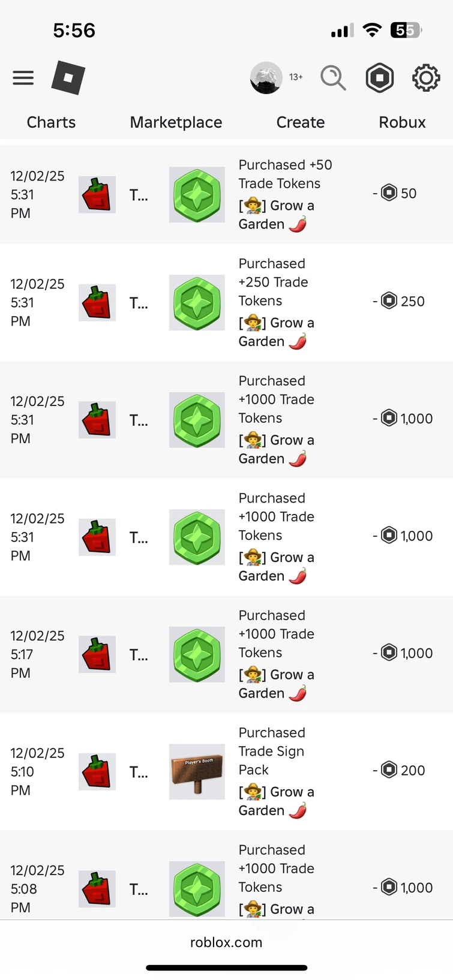Tap the roblox.com address bar
The image size is (453, 980).
(x=226, y=942)
